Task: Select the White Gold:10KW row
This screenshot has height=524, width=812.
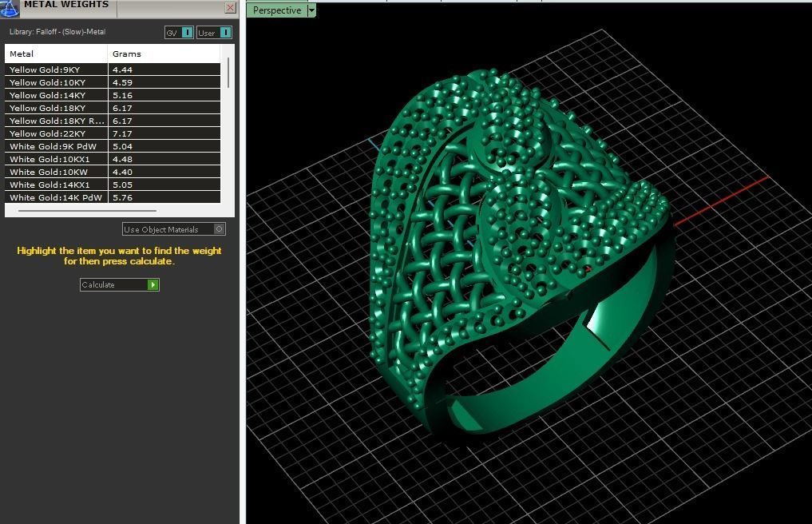Action: [113, 172]
